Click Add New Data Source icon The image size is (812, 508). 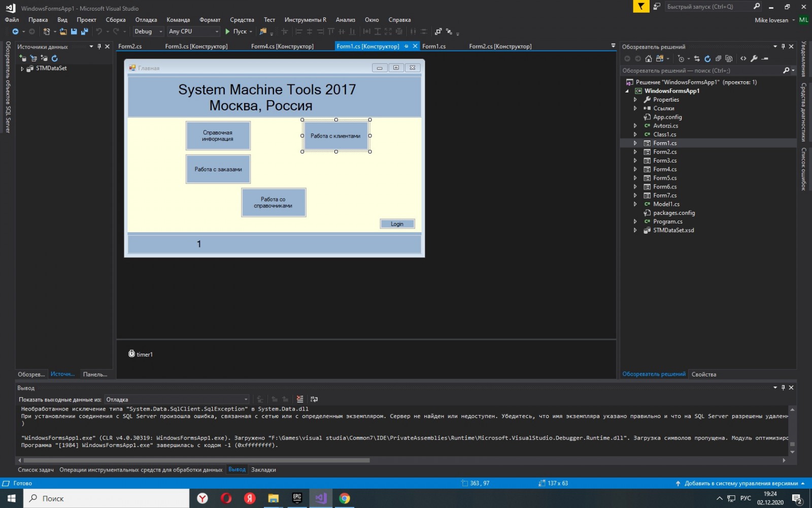(23, 58)
